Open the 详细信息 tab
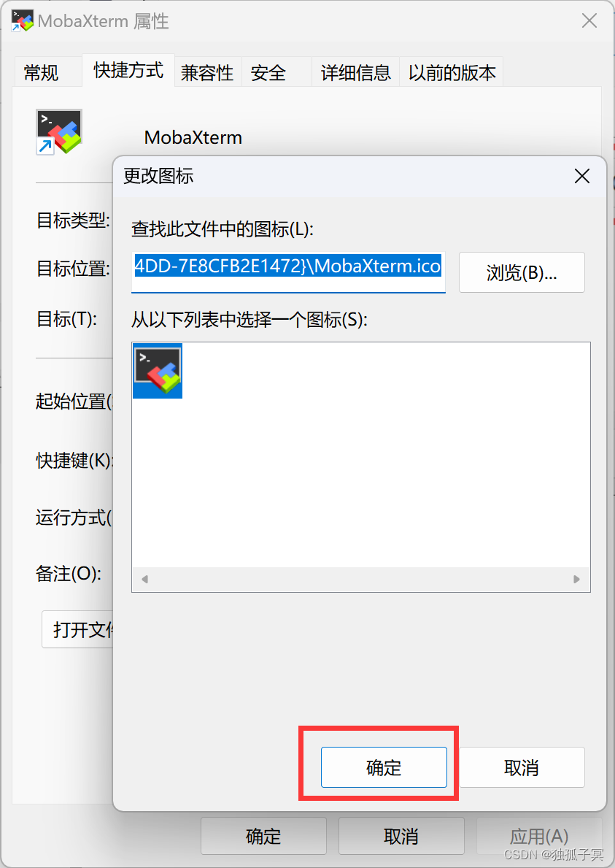This screenshot has width=615, height=868. [355, 72]
